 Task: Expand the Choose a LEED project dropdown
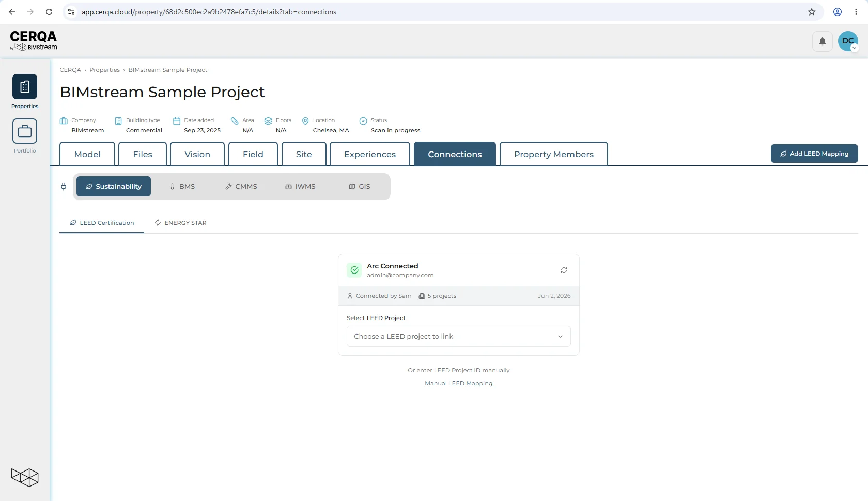459,337
